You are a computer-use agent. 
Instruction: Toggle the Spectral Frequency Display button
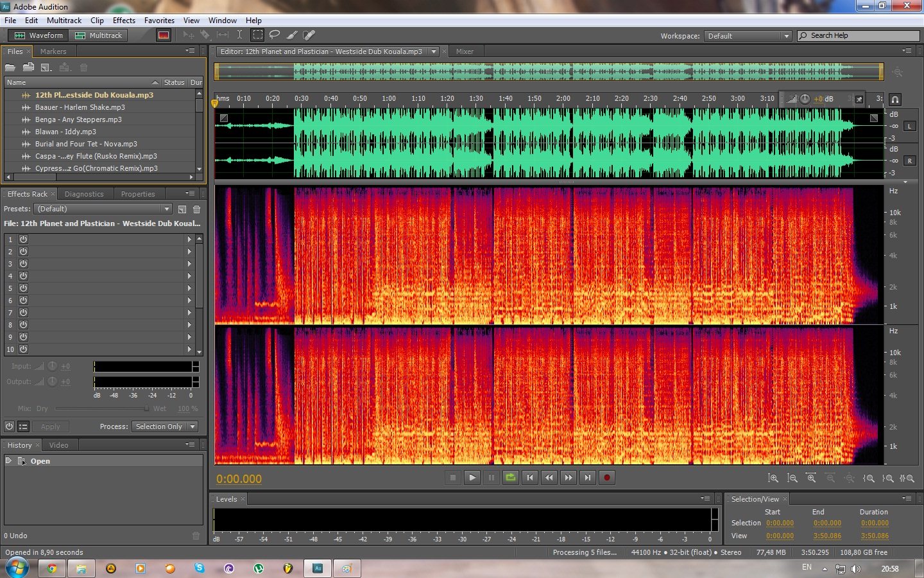click(164, 35)
